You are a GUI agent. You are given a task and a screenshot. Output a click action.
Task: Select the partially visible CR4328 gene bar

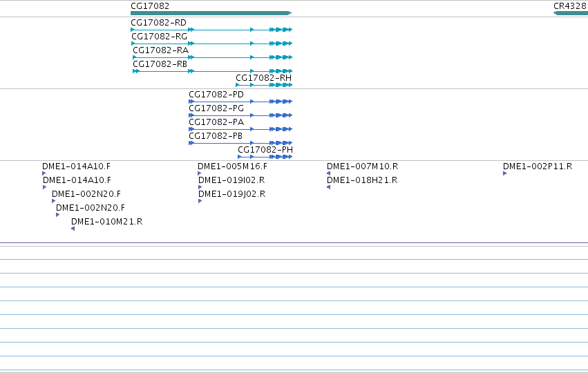(x=570, y=13)
